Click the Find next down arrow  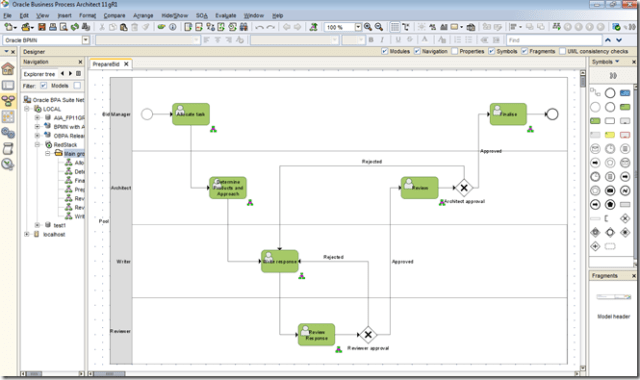(x=619, y=40)
